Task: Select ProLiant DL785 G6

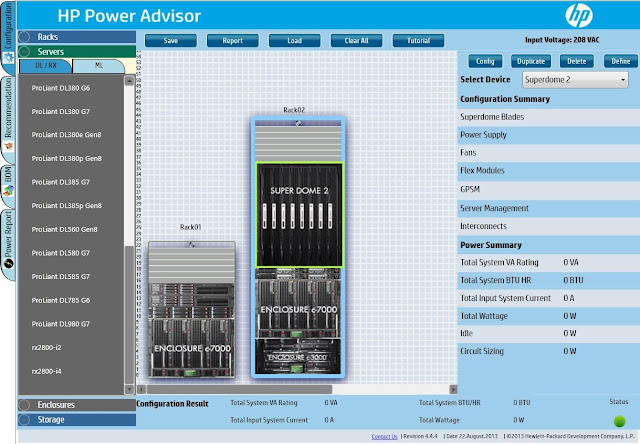Action: pos(60,300)
